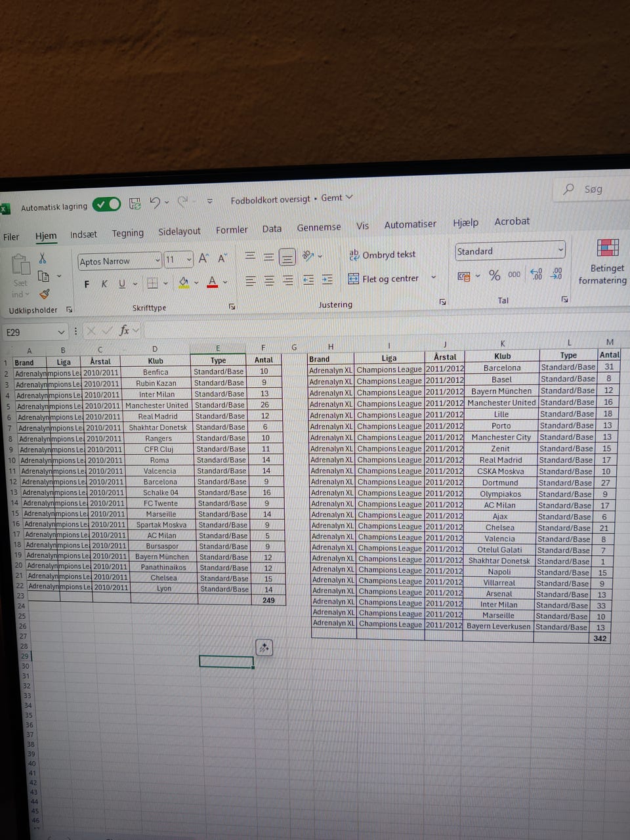Open the Skrifttype dialog launcher
Screen dimensions: 630x840
coord(232,306)
